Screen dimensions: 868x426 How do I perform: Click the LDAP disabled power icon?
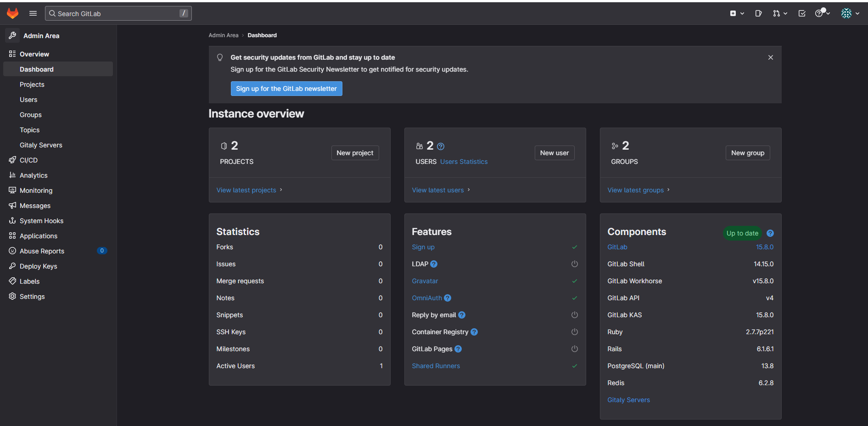point(575,264)
